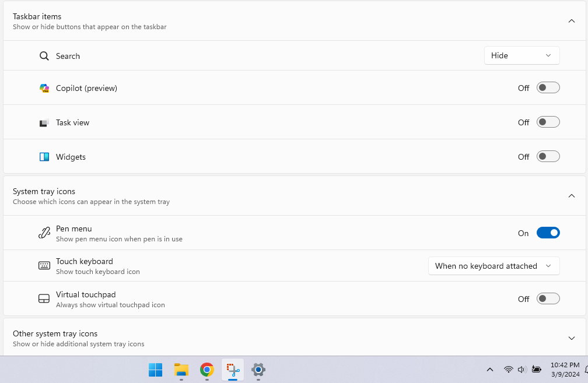The height and width of the screenshot is (383, 588).
Task: Click the 'Other system tray icons' heading
Action: [55, 333]
